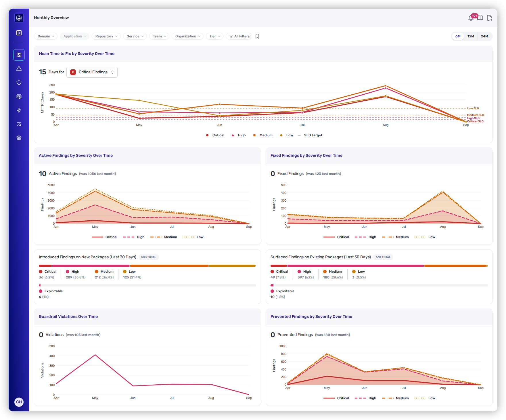The width and height of the screenshot is (506, 420).
Task: Open the Critical Findings severity selector
Action: (x=92, y=72)
